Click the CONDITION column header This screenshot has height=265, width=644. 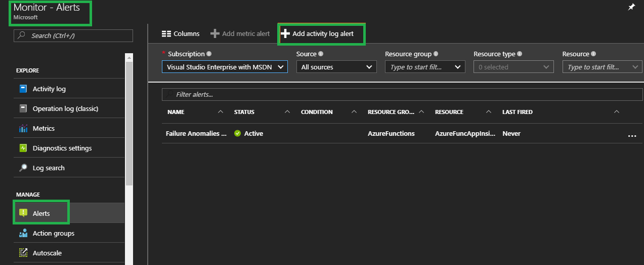317,112
